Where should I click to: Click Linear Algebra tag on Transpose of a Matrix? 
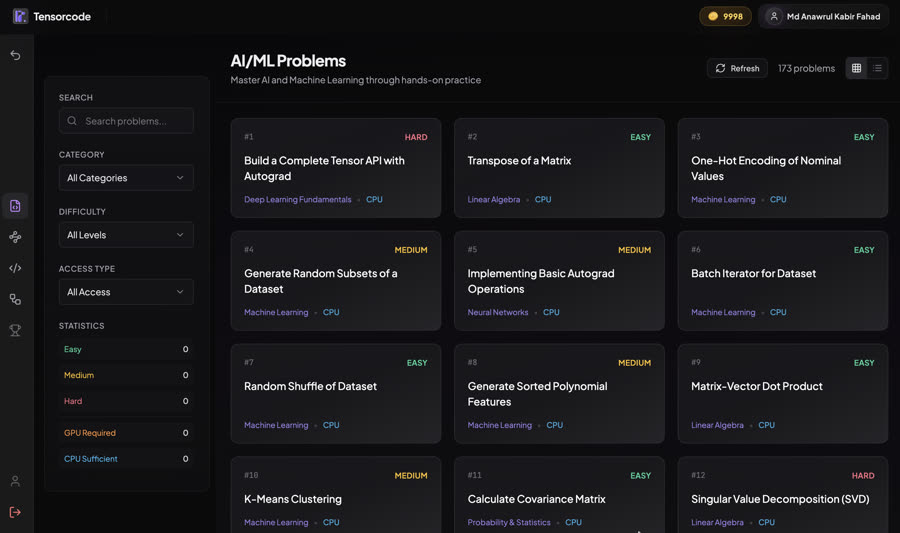[494, 200]
